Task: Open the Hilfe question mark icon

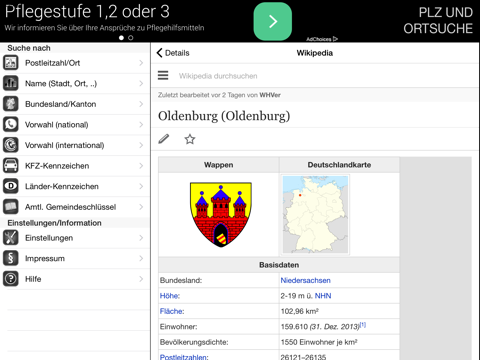Action: coord(11,279)
